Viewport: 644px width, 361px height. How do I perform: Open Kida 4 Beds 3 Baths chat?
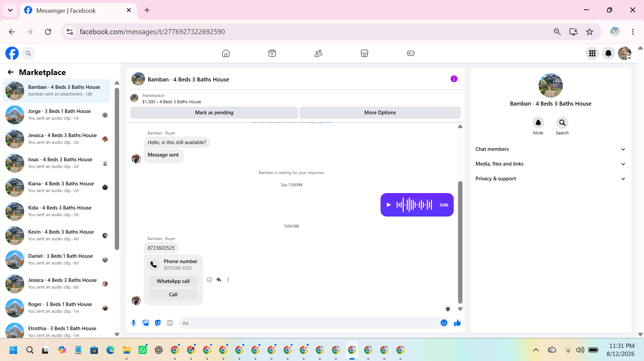click(56, 212)
